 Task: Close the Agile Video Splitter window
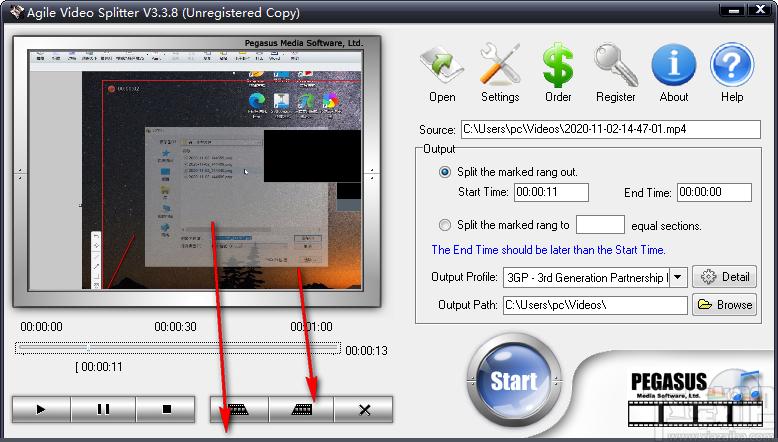coord(760,9)
